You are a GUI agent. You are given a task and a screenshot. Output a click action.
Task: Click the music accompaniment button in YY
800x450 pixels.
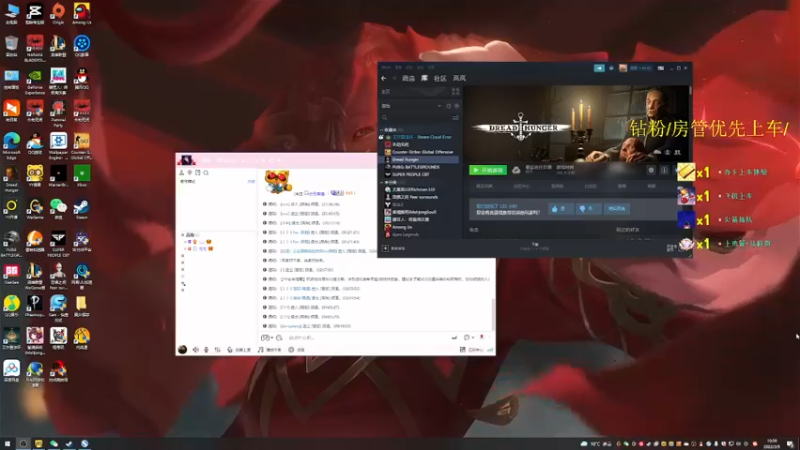coord(270,349)
